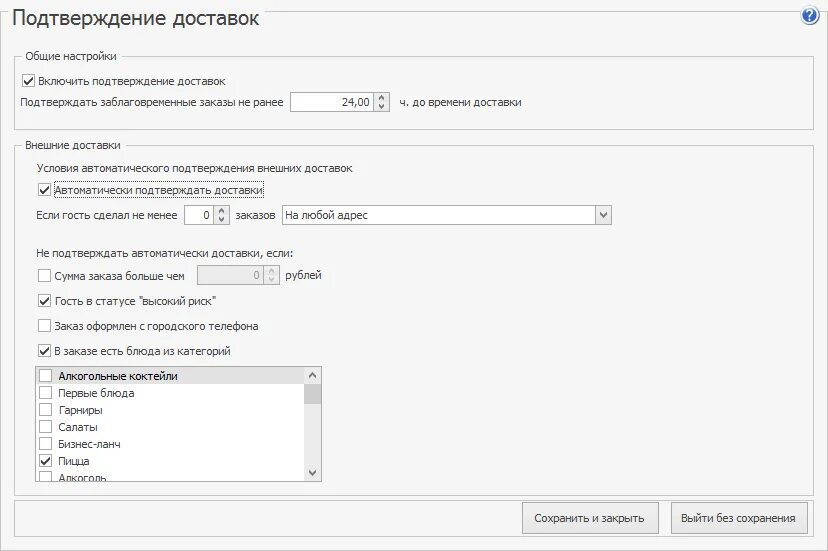This screenshot has height=551, width=828.
Task: Increase hours value with up arrow
Action: point(381,97)
